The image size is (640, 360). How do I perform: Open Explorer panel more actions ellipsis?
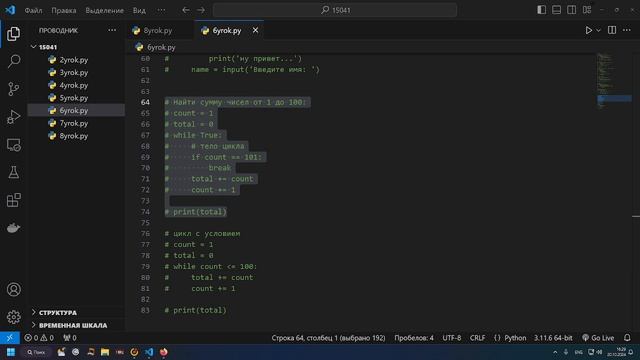(x=112, y=30)
